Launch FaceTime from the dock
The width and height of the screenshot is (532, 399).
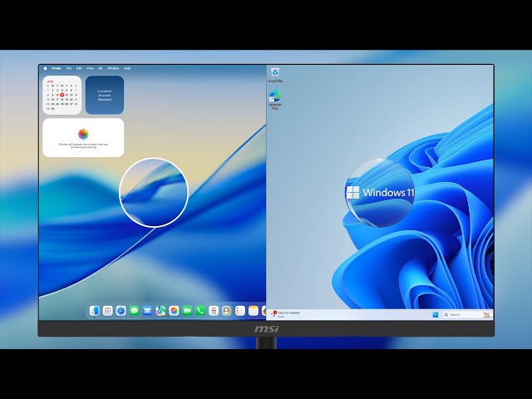187,310
